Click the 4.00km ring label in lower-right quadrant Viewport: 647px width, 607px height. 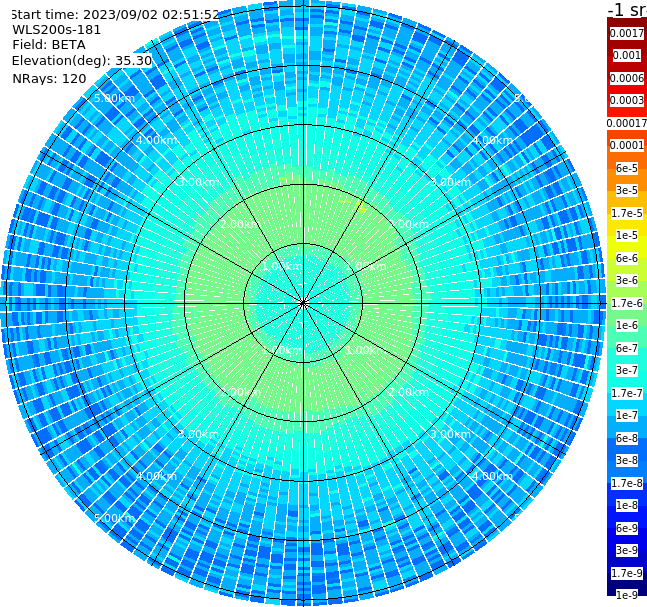[x=492, y=476]
